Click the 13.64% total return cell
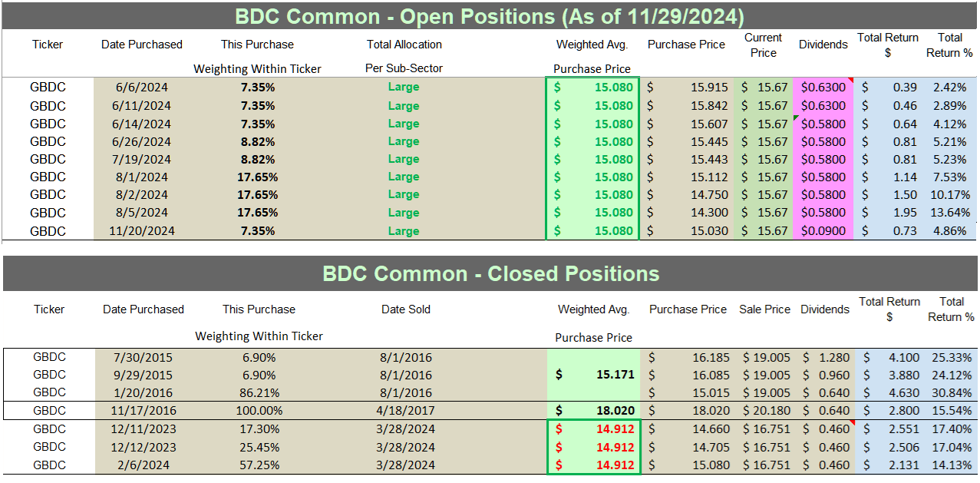Image resolution: width=980 pixels, height=483 pixels. tap(950, 213)
